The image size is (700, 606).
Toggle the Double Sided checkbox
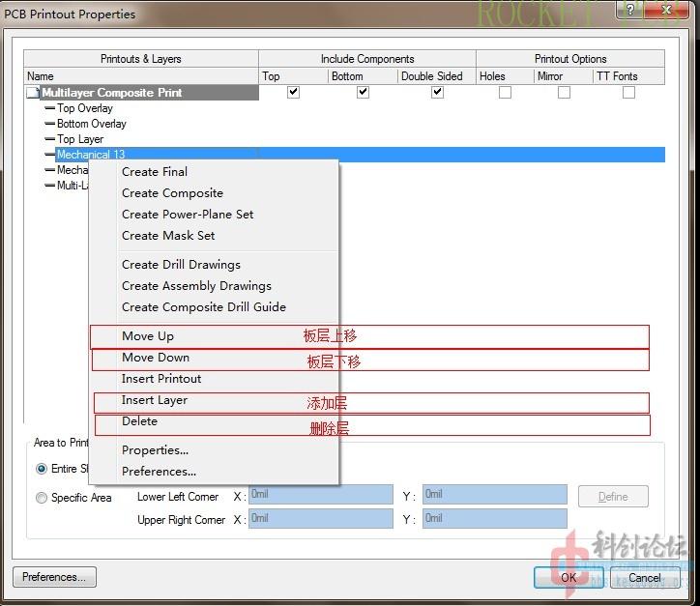coord(437,93)
